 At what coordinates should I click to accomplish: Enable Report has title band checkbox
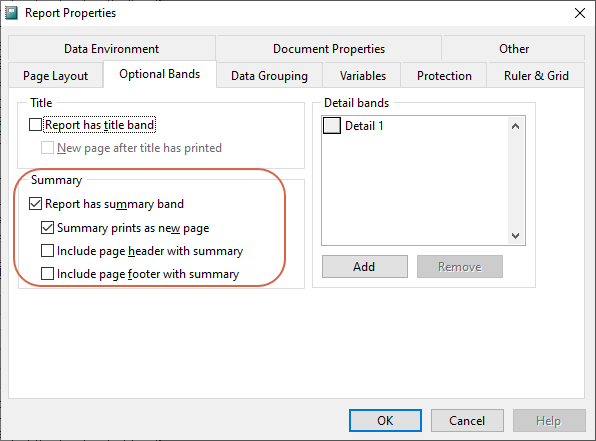click(x=35, y=125)
